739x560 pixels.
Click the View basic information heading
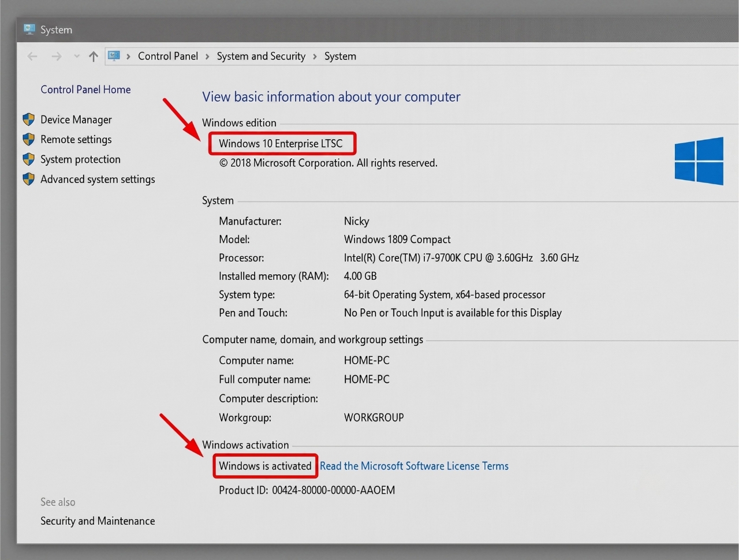pyautogui.click(x=331, y=97)
